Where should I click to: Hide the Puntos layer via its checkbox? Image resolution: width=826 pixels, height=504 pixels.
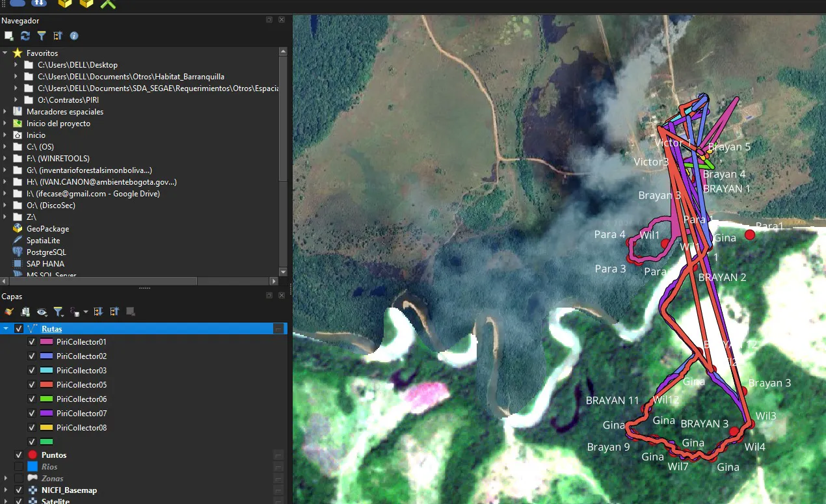click(x=19, y=455)
